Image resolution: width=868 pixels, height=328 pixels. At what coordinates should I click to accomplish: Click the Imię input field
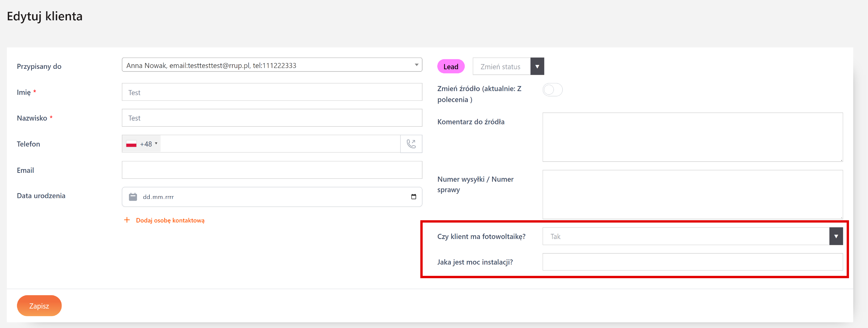272,92
